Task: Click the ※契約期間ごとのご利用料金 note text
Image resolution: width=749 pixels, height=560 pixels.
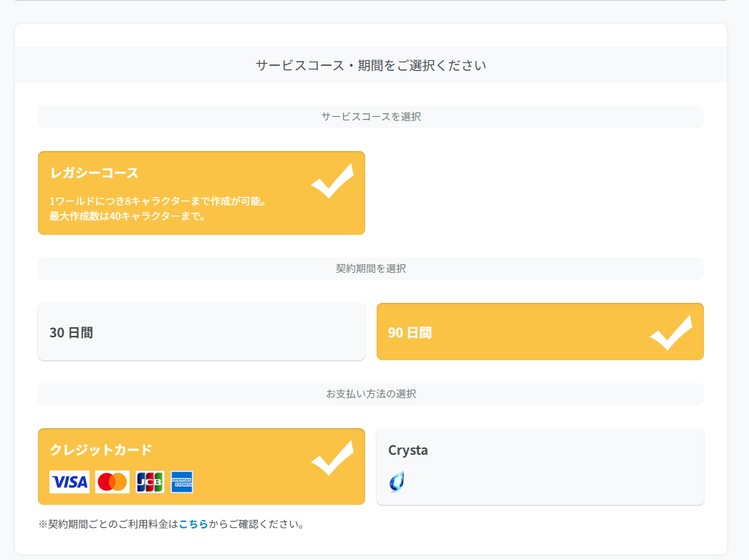Action: click(x=107, y=524)
